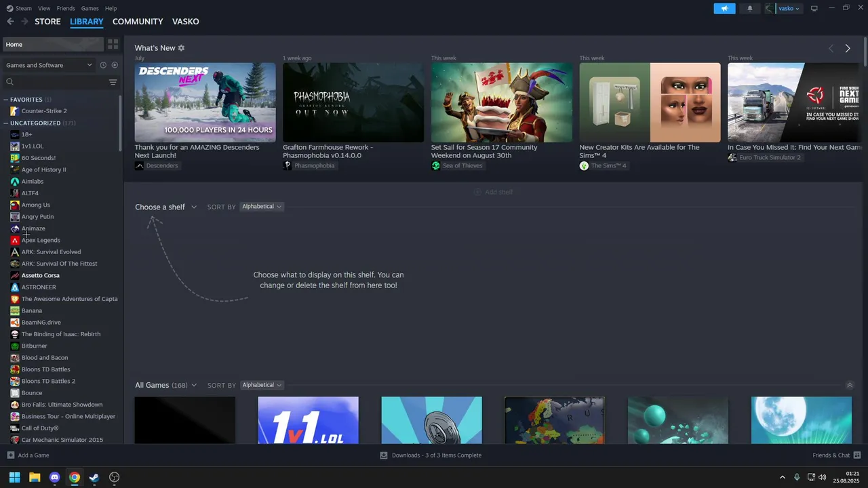The width and height of the screenshot is (868, 488).
Task: Show previous What's New items
Action: [831, 48]
